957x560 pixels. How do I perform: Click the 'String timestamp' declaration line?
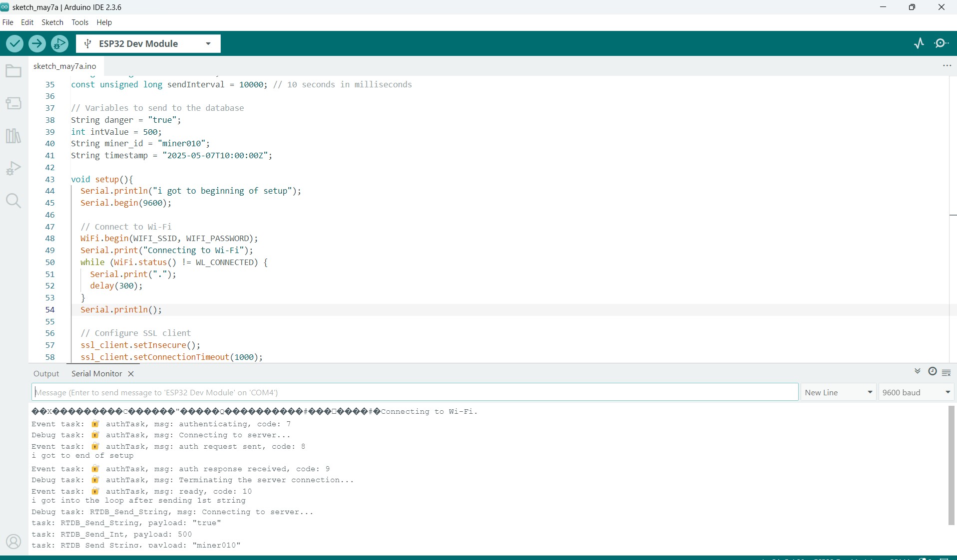pyautogui.click(x=172, y=156)
